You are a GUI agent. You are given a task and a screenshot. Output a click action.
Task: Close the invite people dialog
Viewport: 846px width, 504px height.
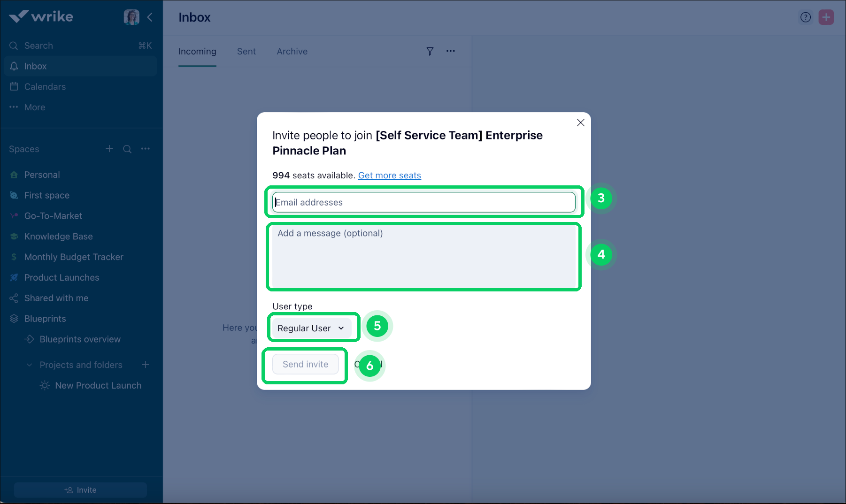tap(580, 122)
